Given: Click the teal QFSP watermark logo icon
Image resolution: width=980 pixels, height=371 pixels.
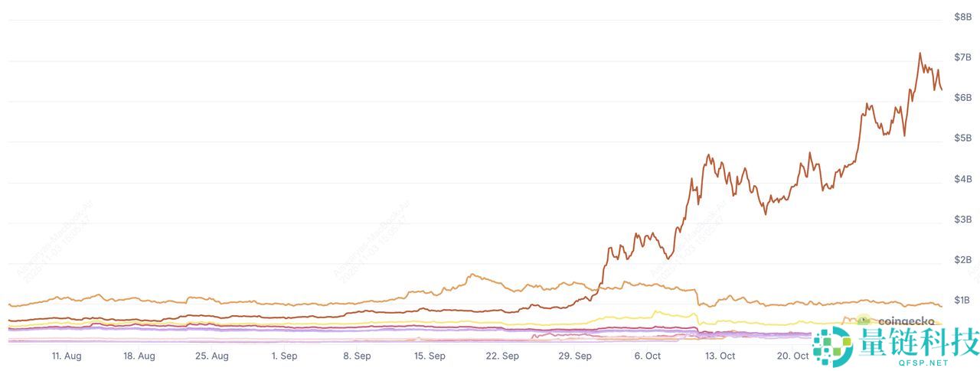Looking at the screenshot, I should [x=832, y=347].
